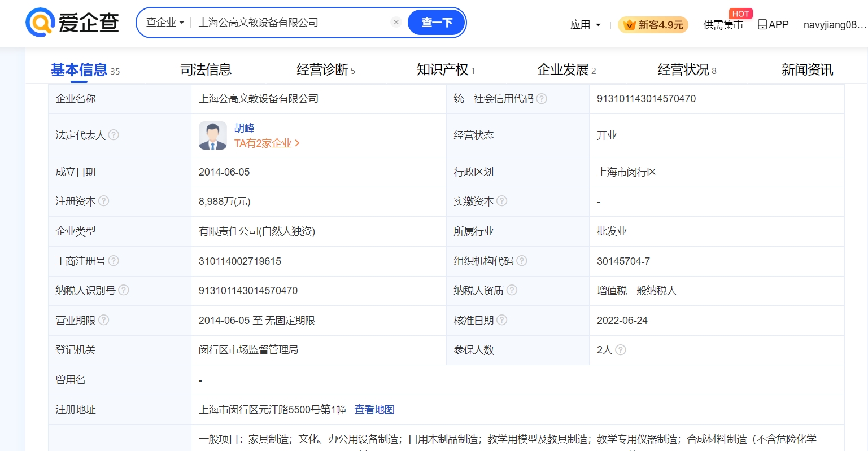Click the help icon next to 统一社会信用代码
The height and width of the screenshot is (451, 868).
coord(542,99)
